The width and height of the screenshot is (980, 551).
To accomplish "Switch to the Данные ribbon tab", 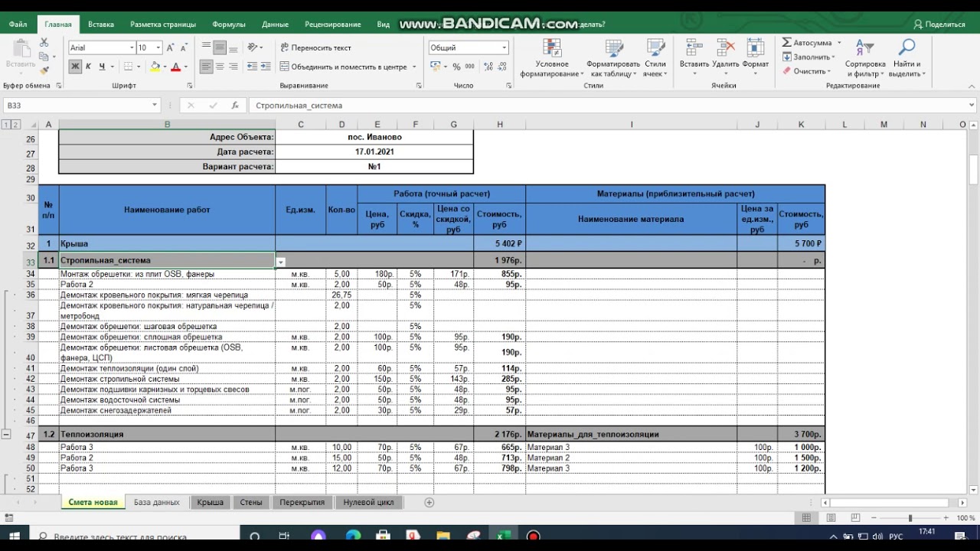I will coord(275,24).
